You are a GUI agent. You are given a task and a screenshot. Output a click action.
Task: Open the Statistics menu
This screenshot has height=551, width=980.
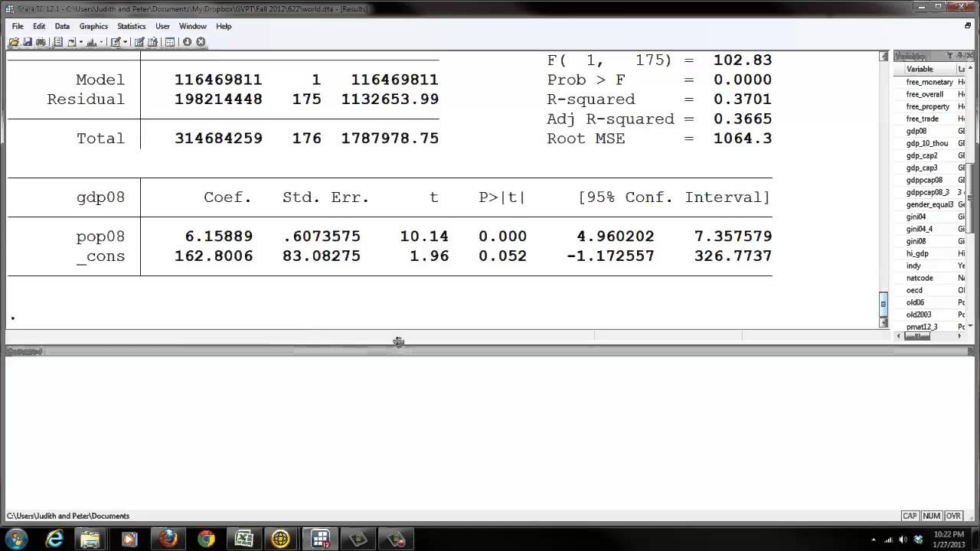pos(131,26)
